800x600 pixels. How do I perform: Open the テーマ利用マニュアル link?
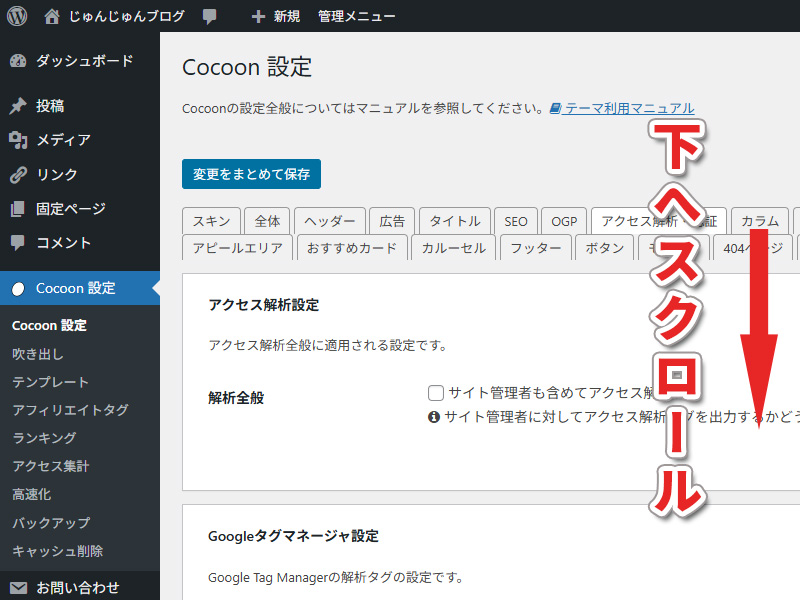630,108
